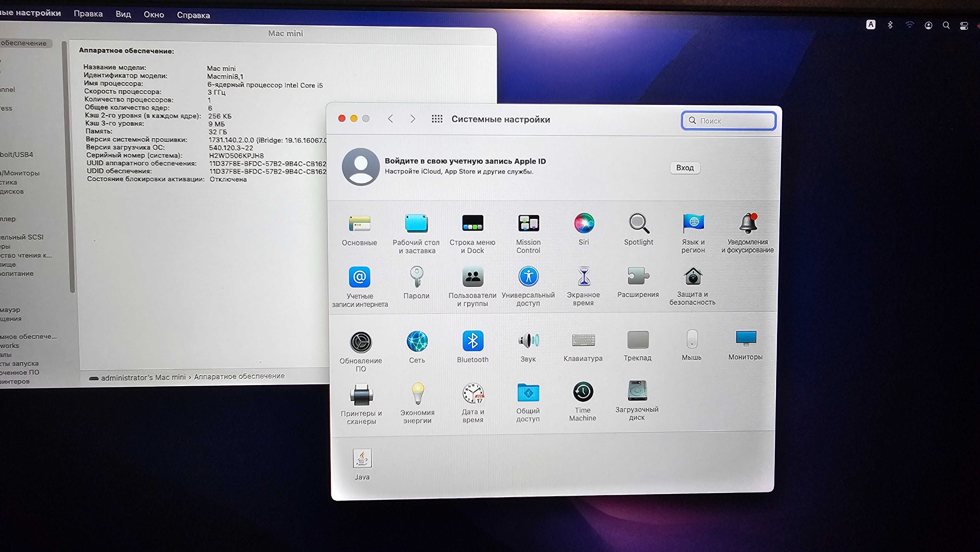Image resolution: width=980 pixels, height=552 pixels.
Task: Show all preferences grid button
Action: pos(437,119)
